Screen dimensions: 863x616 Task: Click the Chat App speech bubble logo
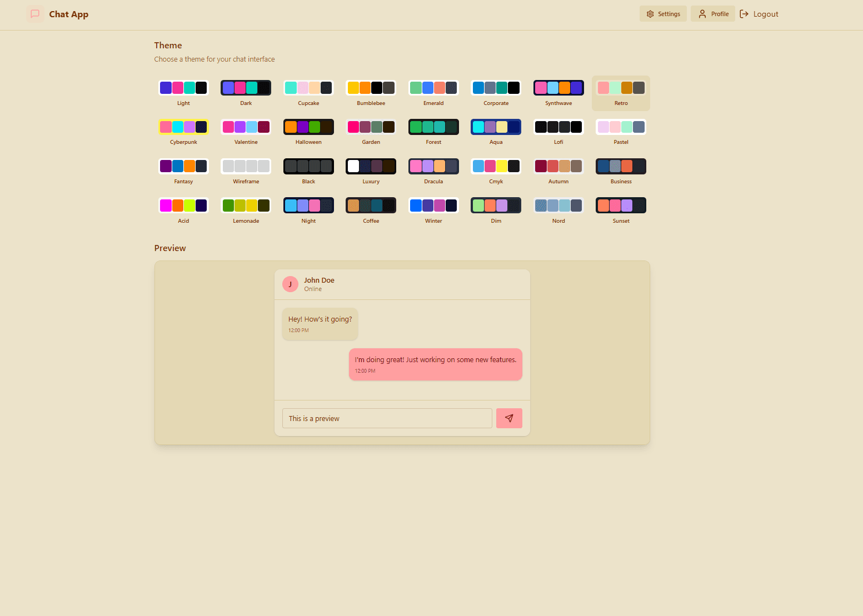36,13
